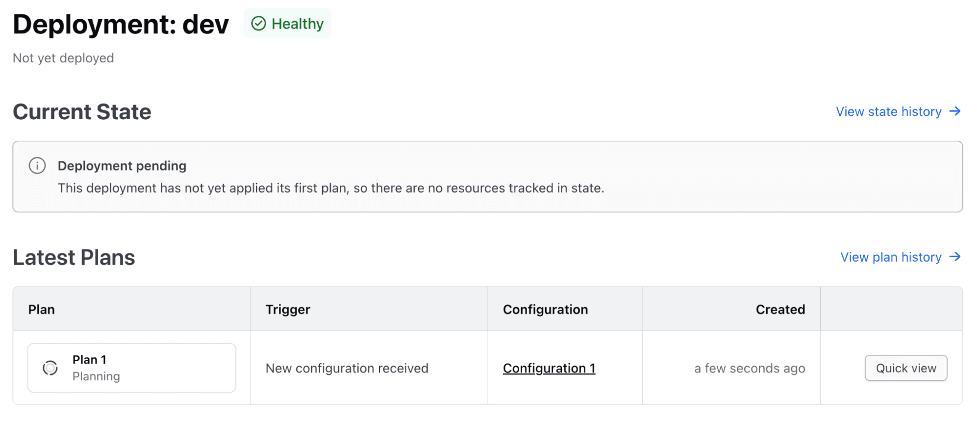Viewport: 980px width, 425px height.
Task: Click the a few seconds ago timestamp
Action: click(750, 368)
